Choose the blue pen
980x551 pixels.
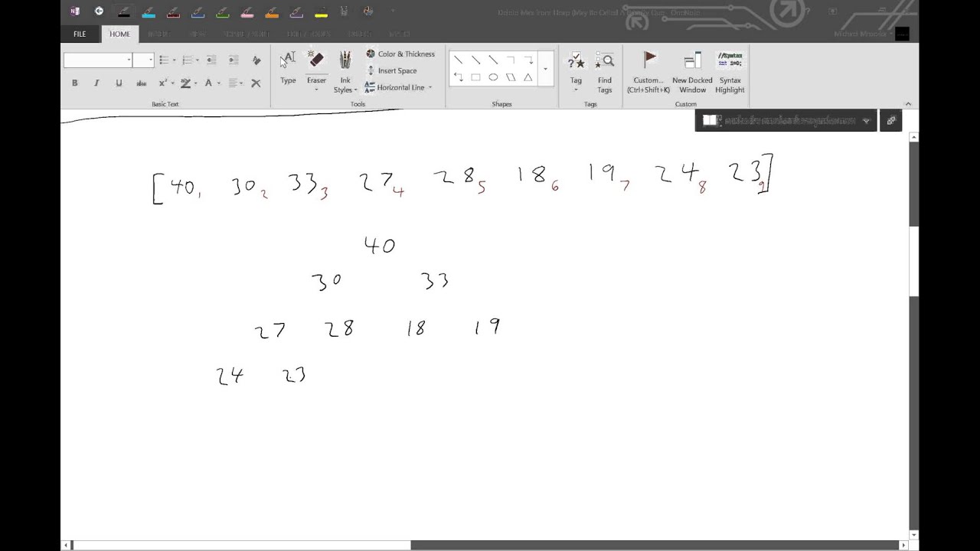click(198, 11)
